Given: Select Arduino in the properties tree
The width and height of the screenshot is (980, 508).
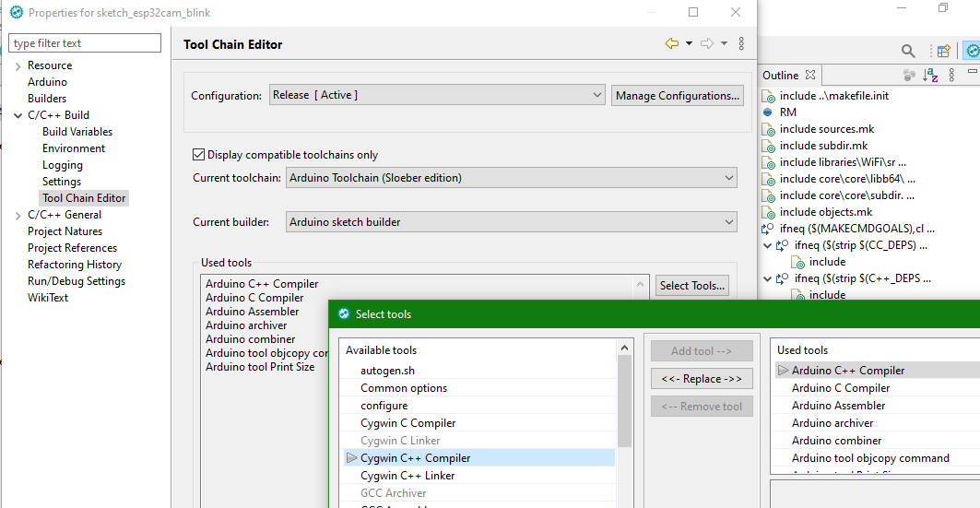Looking at the screenshot, I should click(48, 82).
